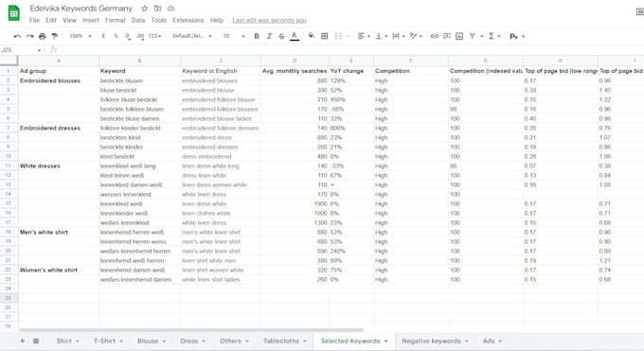Switch to the Dress sheet tab
This screenshot has width=644, height=351.
click(192, 341)
